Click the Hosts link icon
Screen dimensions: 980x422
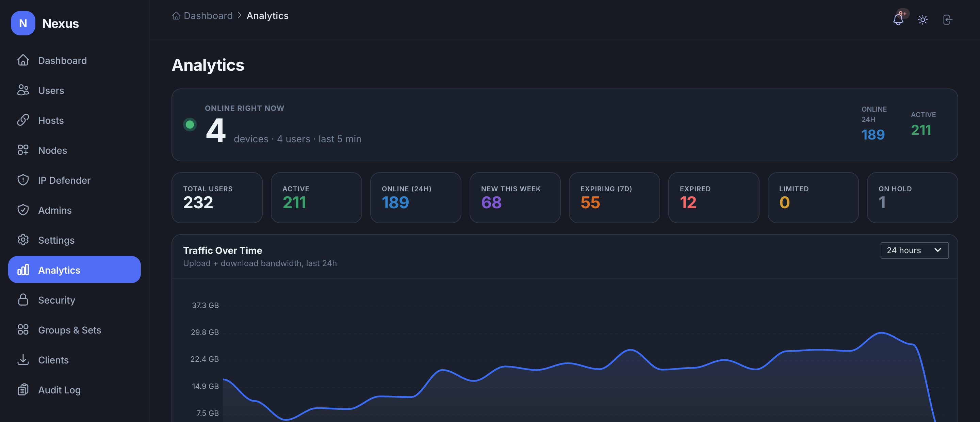point(23,120)
